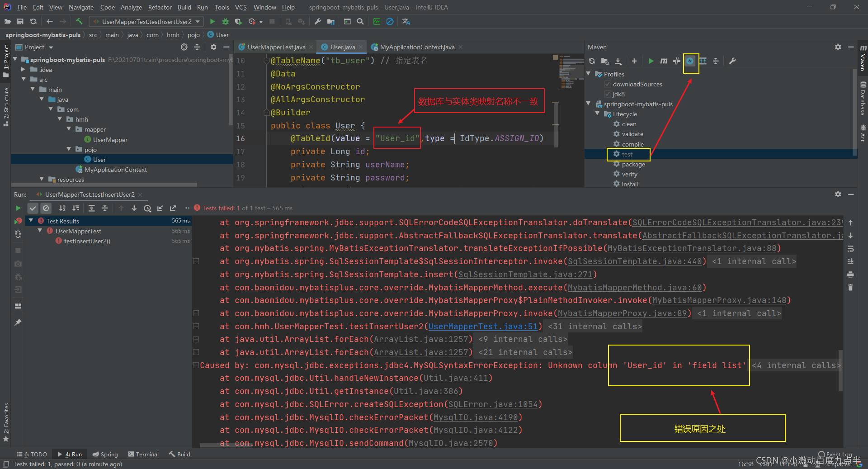Toggle Show Ignored tests button

pyautogui.click(x=46, y=208)
